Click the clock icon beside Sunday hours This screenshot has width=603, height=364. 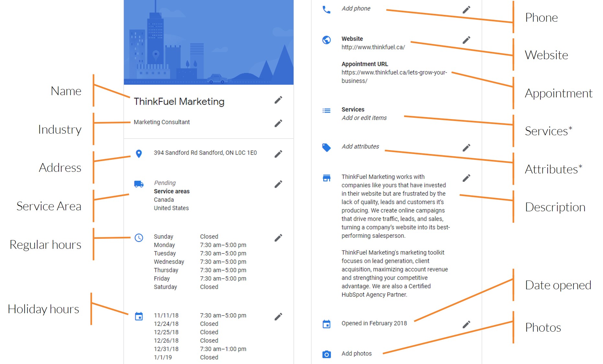point(139,238)
